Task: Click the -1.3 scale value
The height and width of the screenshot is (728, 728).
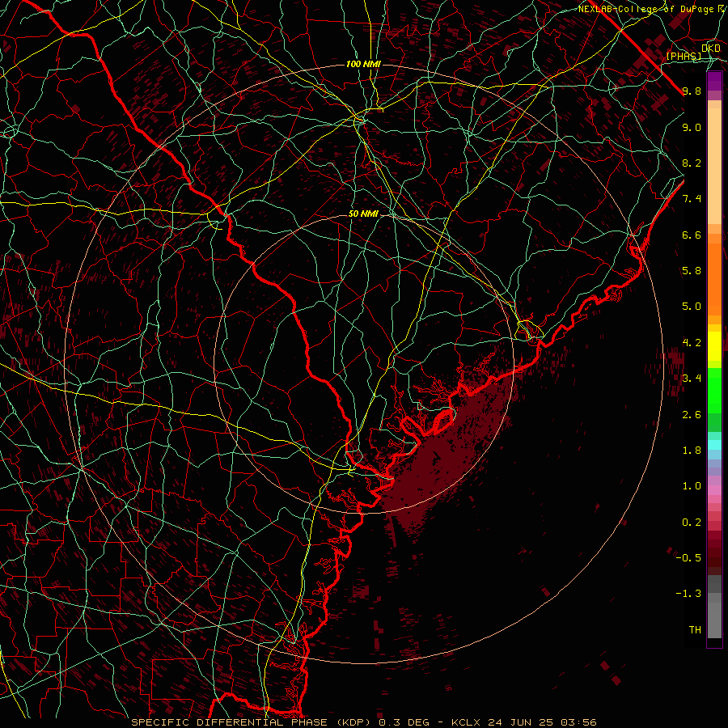Action: [688, 594]
